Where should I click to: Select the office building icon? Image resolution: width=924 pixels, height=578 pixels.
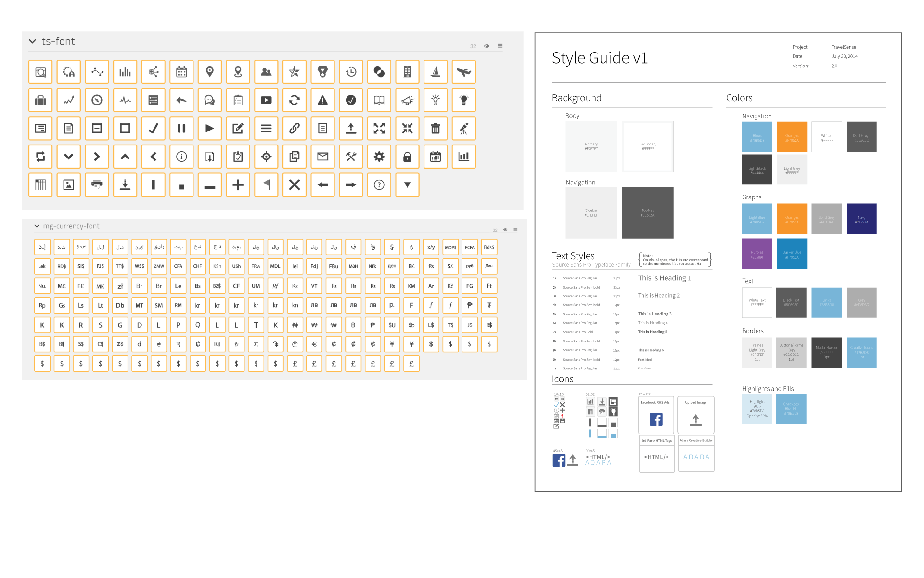click(x=407, y=72)
